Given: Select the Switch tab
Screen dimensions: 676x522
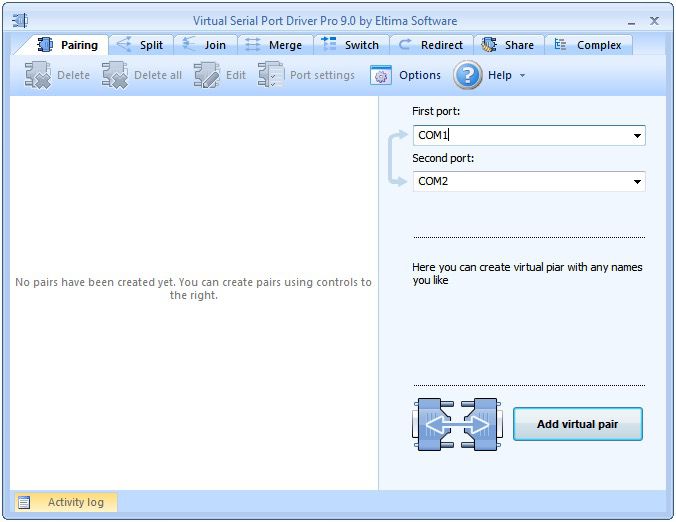Looking at the screenshot, I should 351,45.
